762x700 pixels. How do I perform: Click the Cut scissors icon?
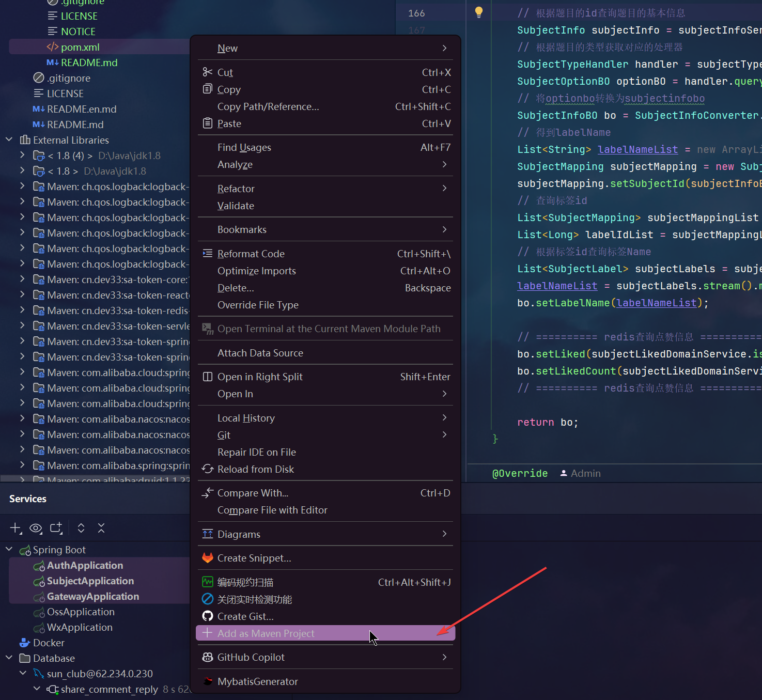tap(207, 72)
